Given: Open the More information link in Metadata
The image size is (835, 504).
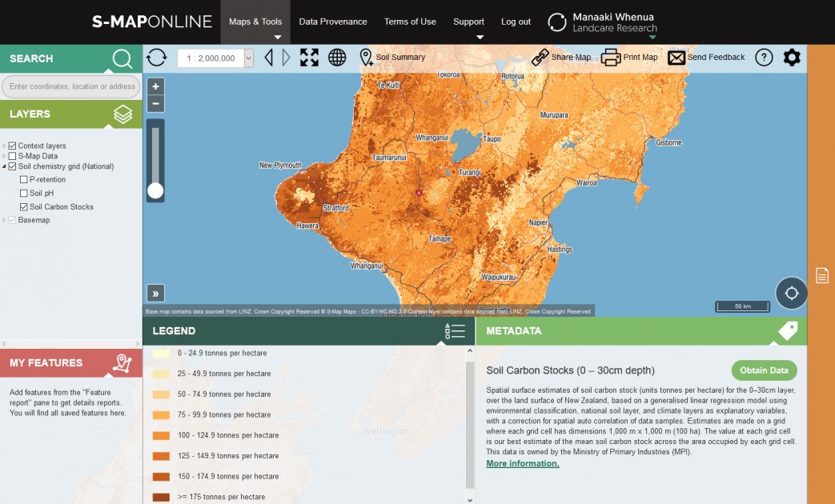Looking at the screenshot, I should (521, 462).
